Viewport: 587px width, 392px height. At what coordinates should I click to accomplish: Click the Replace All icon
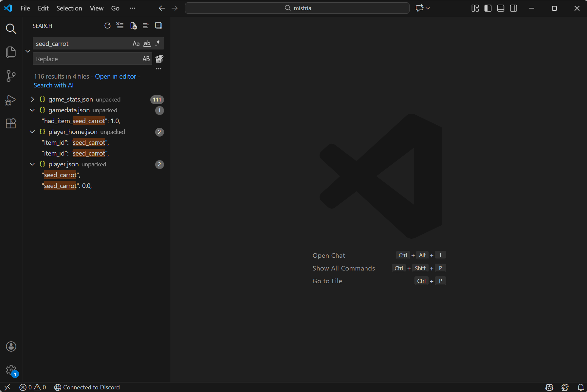[159, 59]
